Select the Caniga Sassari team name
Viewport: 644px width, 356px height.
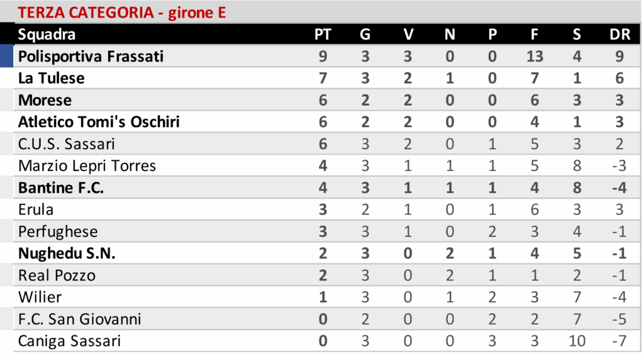[69, 342]
